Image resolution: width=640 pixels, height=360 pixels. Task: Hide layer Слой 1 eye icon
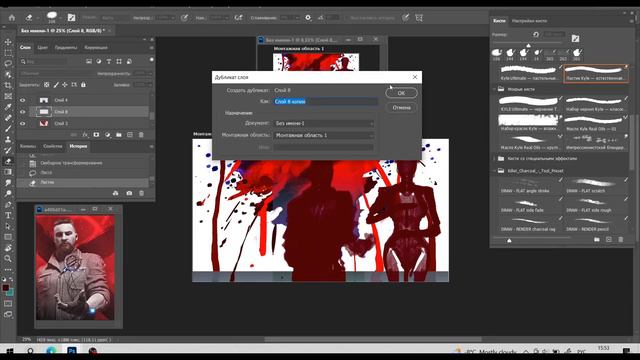[23, 123]
